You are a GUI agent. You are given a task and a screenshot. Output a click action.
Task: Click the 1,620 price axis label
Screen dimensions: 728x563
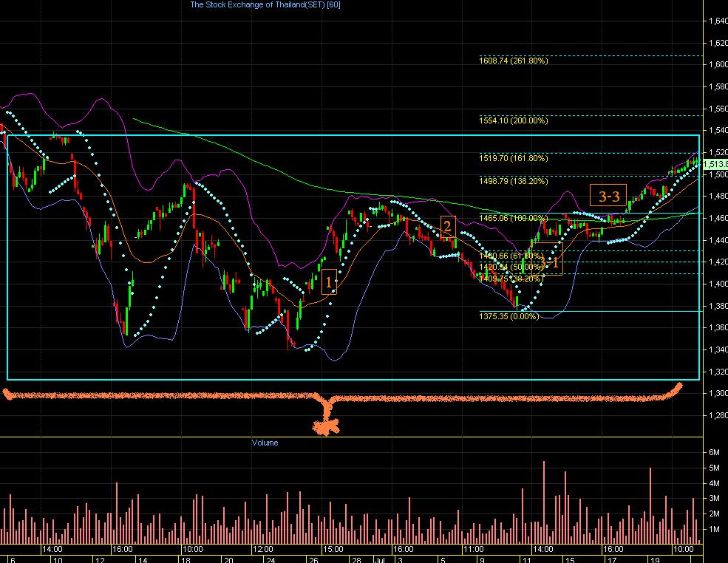pos(718,43)
